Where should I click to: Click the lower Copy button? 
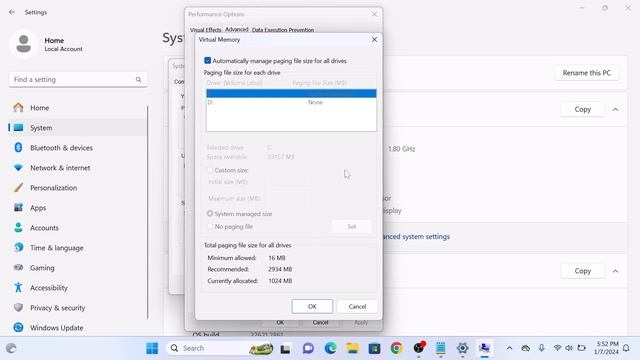point(582,271)
